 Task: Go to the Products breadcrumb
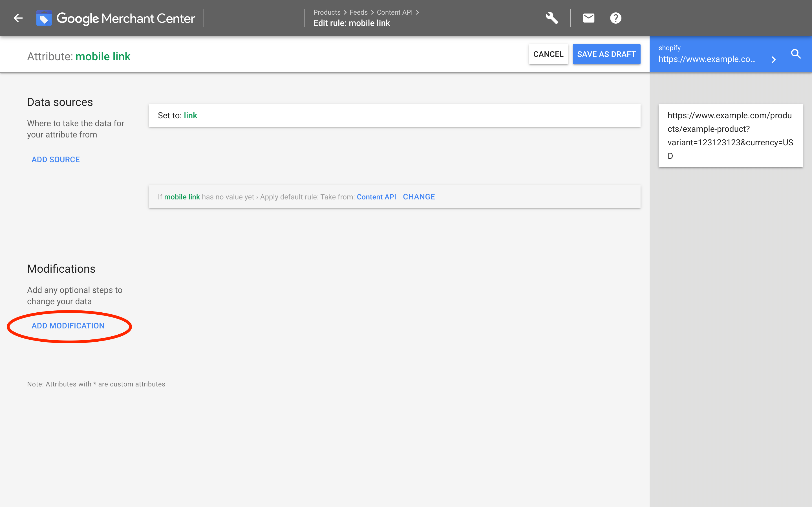(327, 12)
